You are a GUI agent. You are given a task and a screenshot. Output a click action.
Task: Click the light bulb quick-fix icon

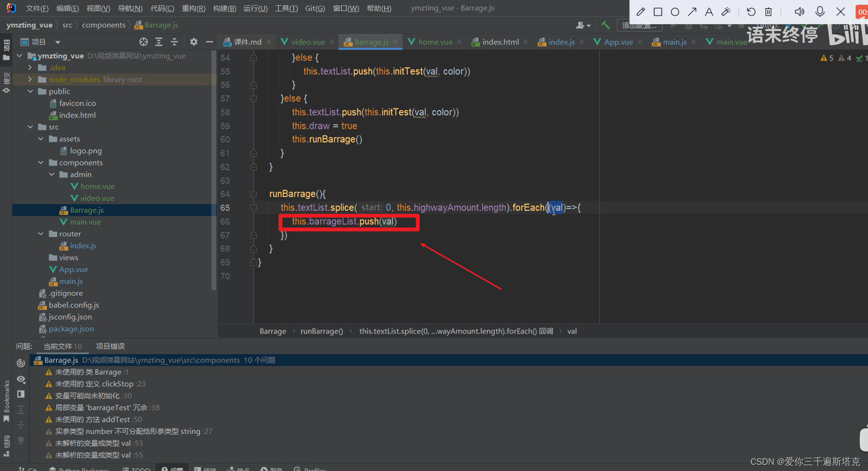click(21, 440)
